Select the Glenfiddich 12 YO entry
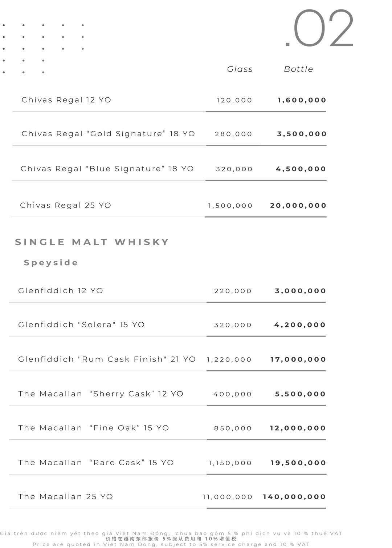 (61, 291)
